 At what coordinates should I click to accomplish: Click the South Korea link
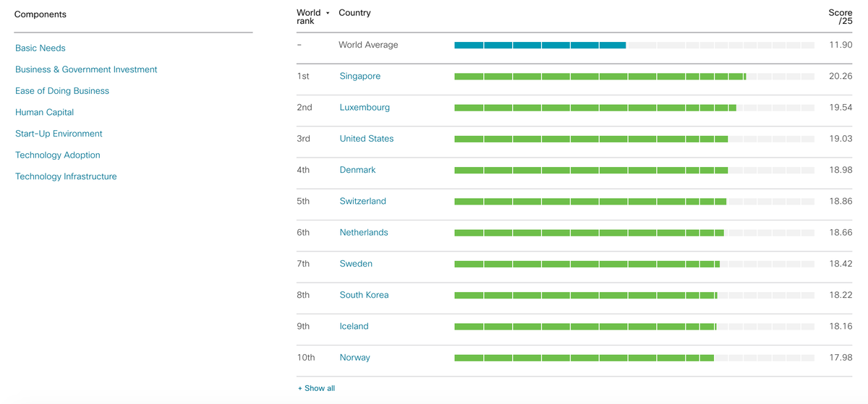coord(364,295)
